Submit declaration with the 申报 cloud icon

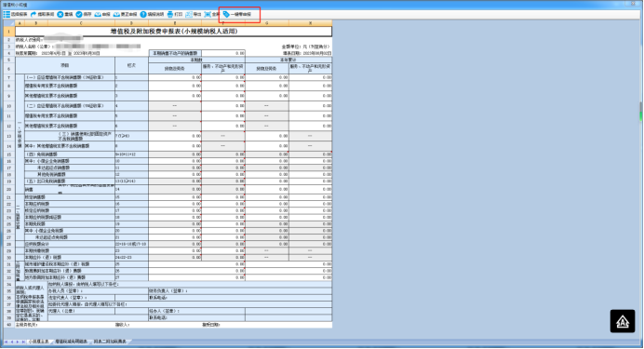(x=98, y=14)
